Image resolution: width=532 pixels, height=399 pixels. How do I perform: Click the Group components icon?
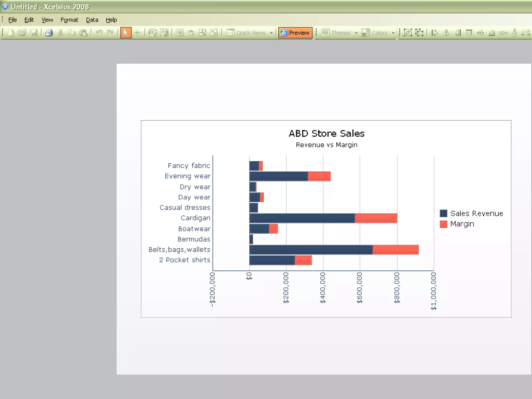point(408,33)
